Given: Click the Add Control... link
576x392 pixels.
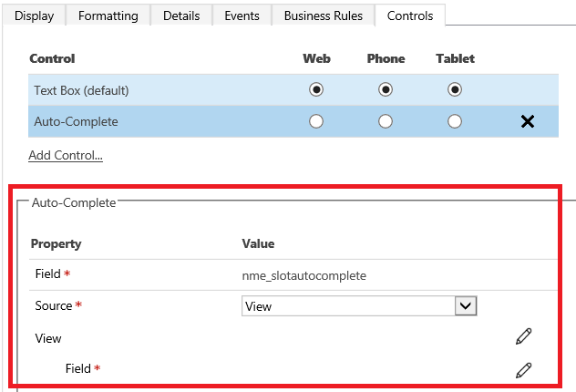Looking at the screenshot, I should (66, 155).
